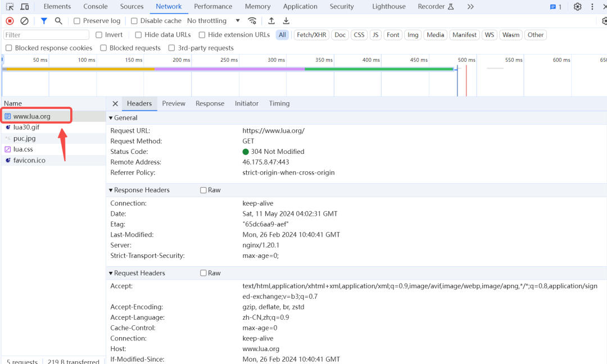The height and width of the screenshot is (364, 607).
Task: Switch to the Console panel tab
Action: coord(96,7)
